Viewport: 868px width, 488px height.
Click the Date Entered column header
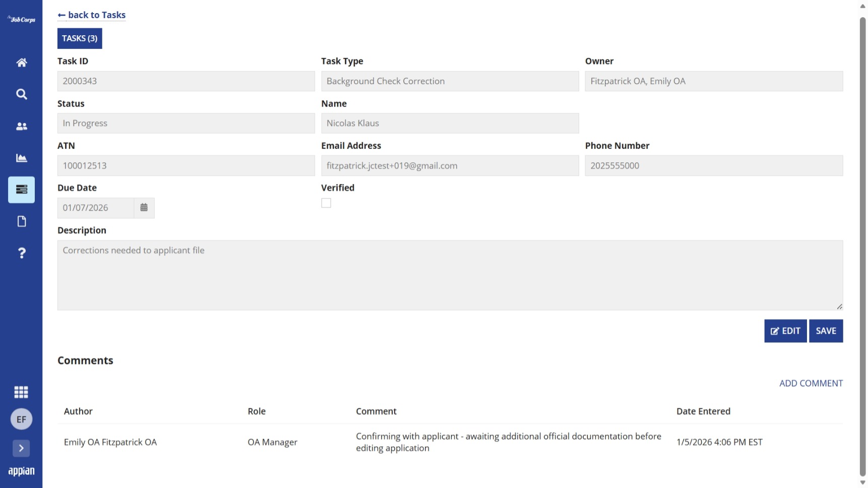pyautogui.click(x=703, y=411)
